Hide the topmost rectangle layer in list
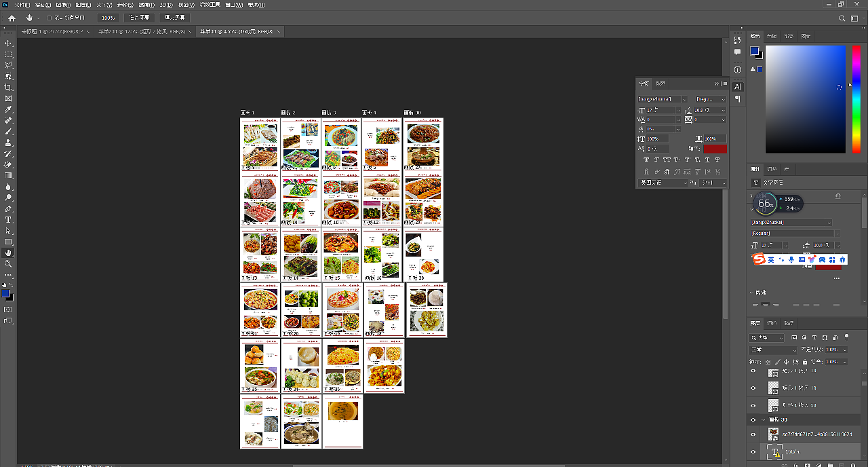 click(753, 372)
